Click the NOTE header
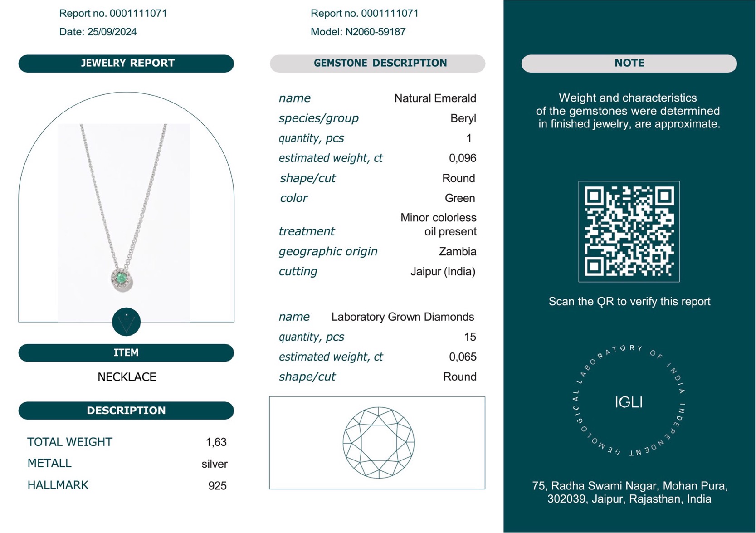The width and height of the screenshot is (756, 533). click(629, 64)
